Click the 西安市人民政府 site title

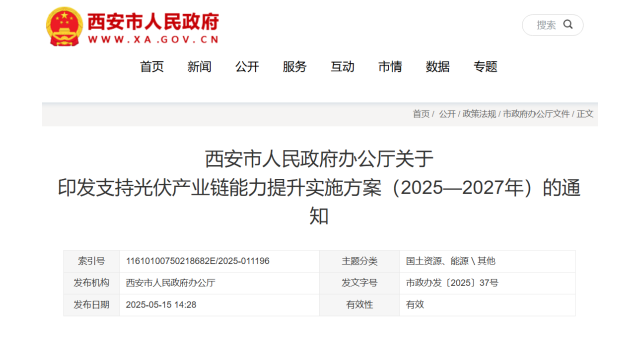click(x=153, y=22)
